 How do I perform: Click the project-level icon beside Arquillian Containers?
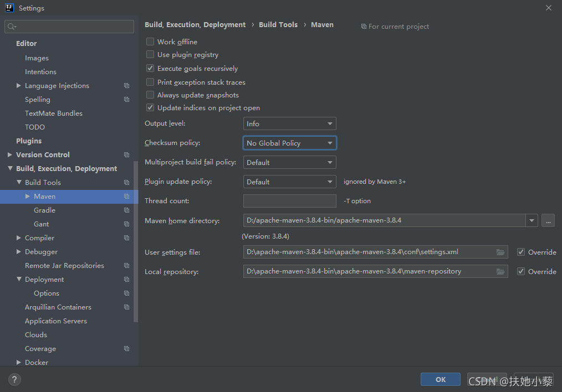126,307
